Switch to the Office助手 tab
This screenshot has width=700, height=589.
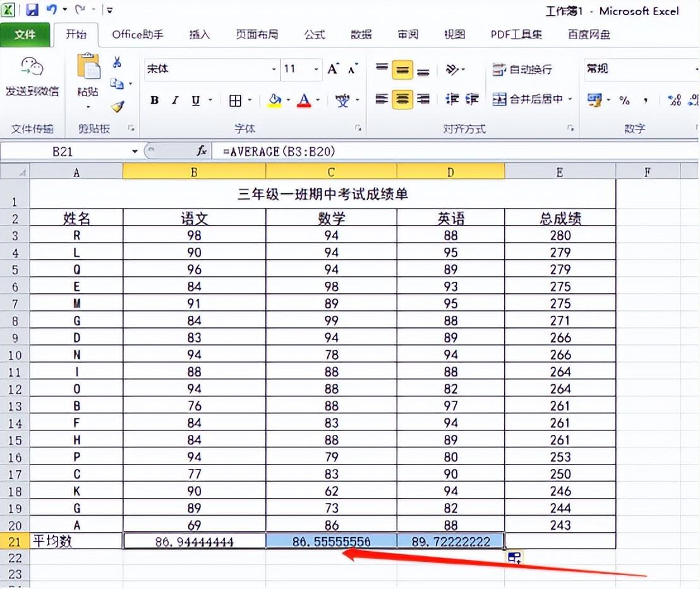click(x=138, y=34)
